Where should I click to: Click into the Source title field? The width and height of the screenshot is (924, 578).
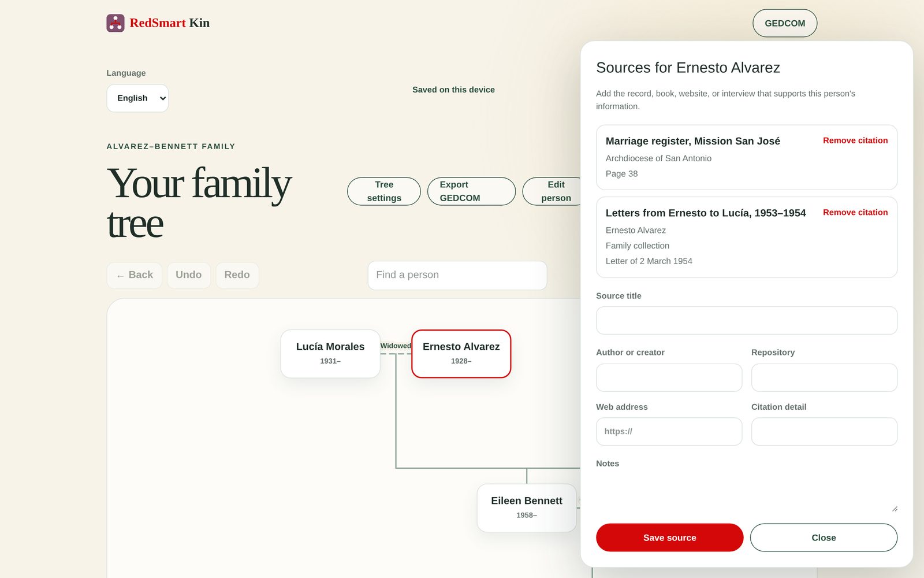point(747,321)
